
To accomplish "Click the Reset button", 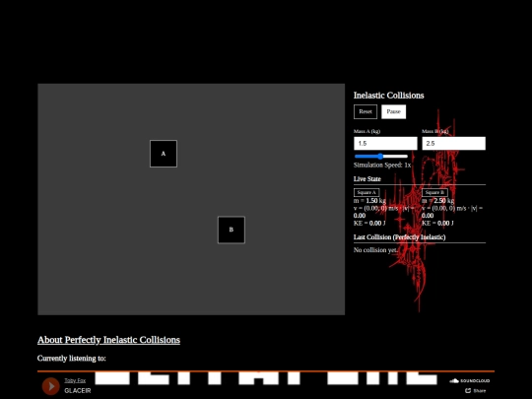I will pyautogui.click(x=366, y=111).
